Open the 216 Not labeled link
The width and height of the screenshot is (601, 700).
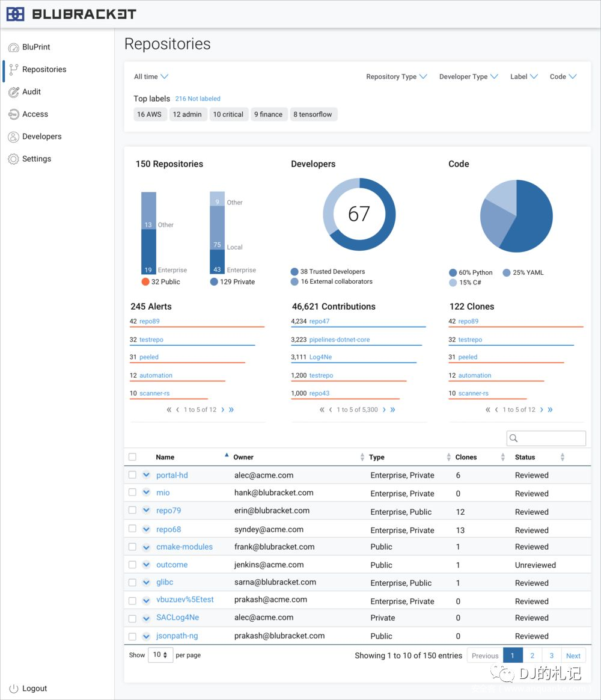point(198,99)
